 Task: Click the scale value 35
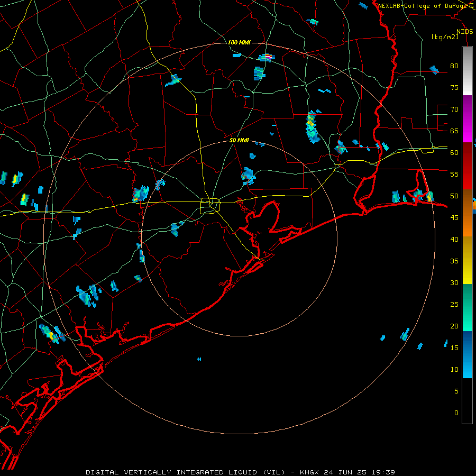(x=454, y=261)
